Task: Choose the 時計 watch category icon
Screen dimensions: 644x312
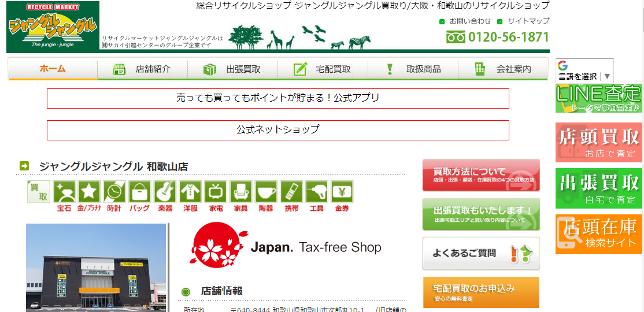Action: pyautogui.click(x=114, y=192)
